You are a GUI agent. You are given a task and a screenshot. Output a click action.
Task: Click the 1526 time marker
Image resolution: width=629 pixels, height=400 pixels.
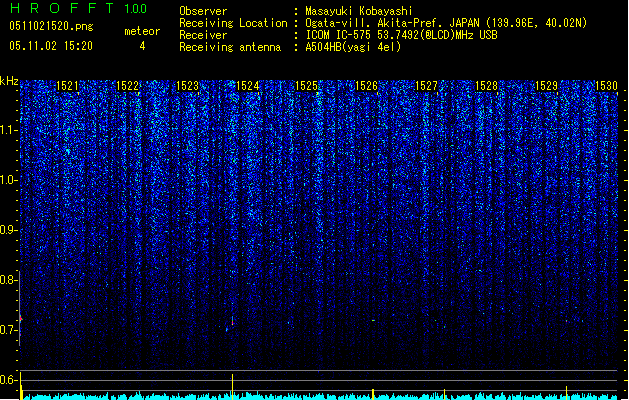pos(366,86)
